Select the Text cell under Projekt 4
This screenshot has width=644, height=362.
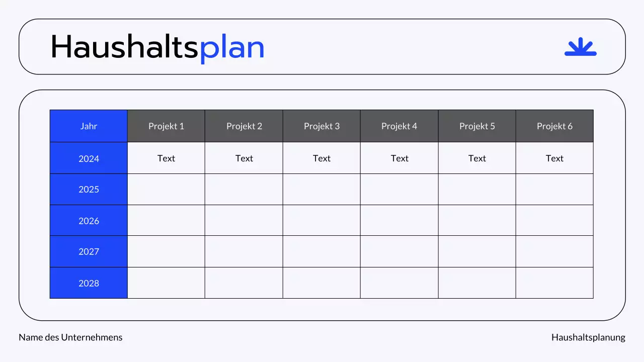399,158
